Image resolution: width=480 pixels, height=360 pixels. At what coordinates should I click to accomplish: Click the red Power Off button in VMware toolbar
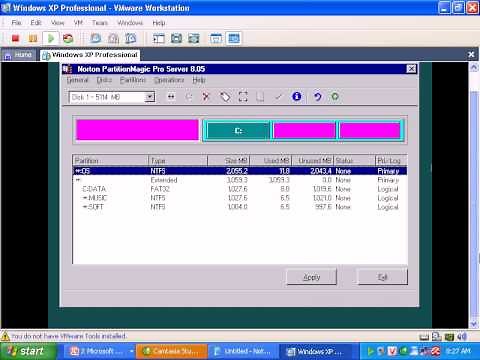pos(15,38)
